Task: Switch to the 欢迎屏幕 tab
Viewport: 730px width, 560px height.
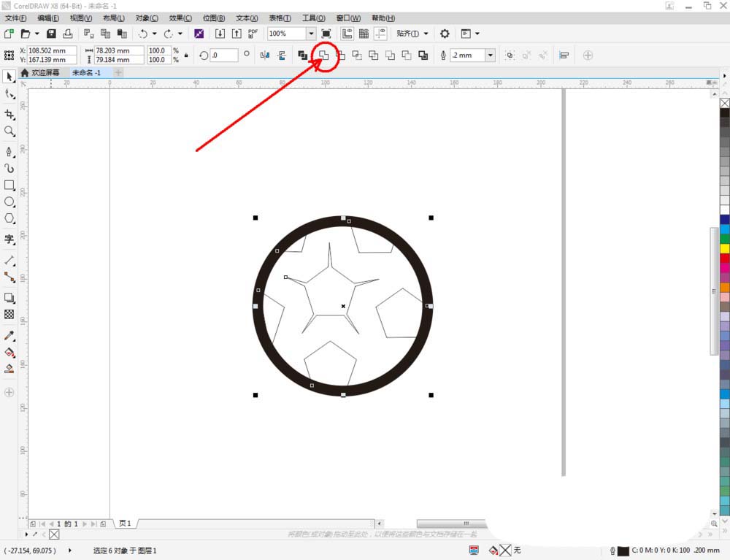Action: [41, 72]
